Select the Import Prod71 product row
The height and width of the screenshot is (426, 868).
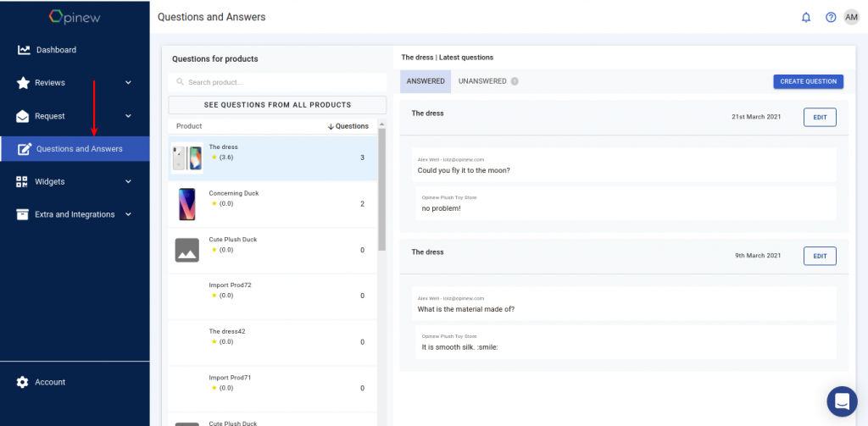(x=273, y=389)
